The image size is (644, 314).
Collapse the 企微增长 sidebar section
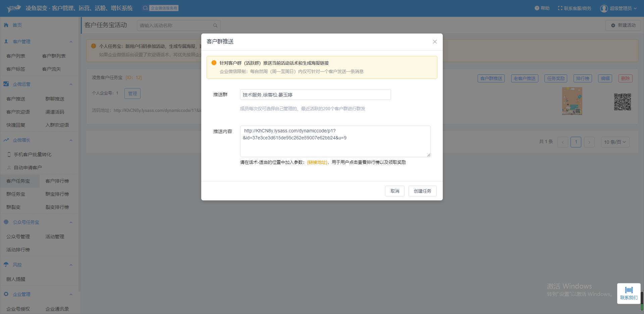coord(71,140)
